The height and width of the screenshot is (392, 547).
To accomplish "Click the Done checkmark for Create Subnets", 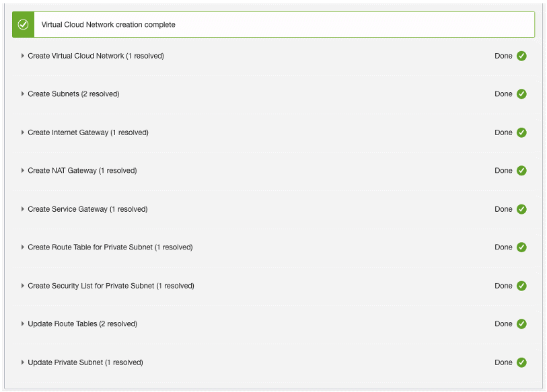I will tap(521, 94).
